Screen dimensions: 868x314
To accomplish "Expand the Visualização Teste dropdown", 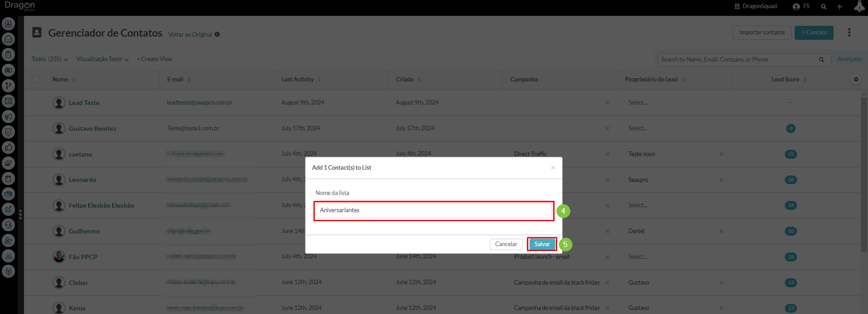I will point(102,59).
